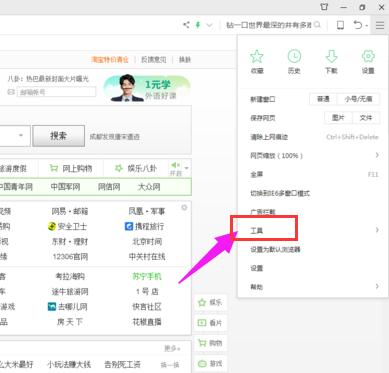Click the 小号/无痕 new window button

tap(358, 99)
